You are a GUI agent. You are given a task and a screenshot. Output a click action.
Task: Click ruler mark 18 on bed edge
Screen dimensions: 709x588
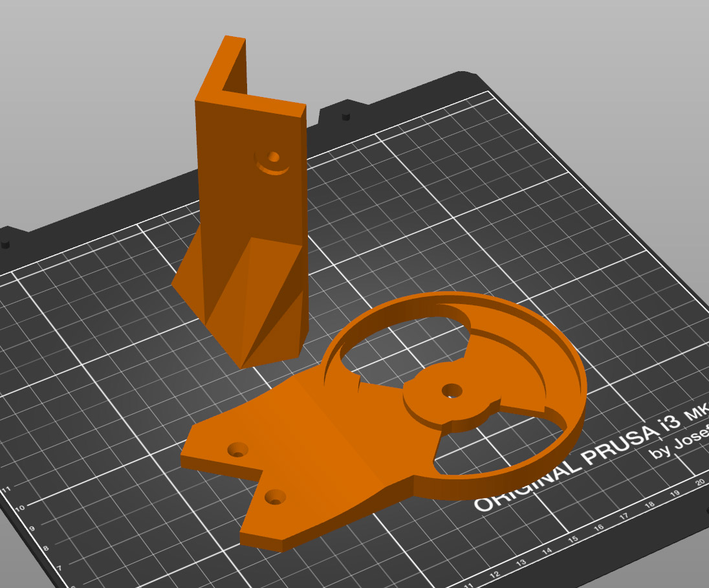pos(649,505)
